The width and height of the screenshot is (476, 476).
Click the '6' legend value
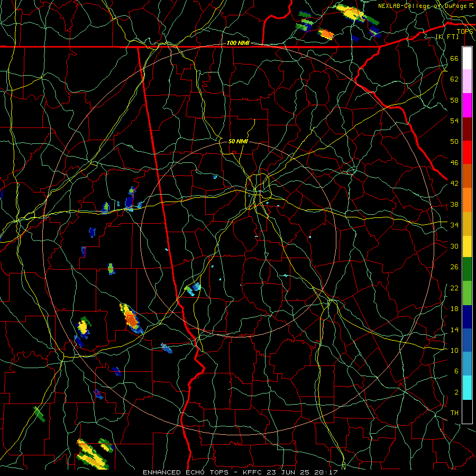point(456,371)
